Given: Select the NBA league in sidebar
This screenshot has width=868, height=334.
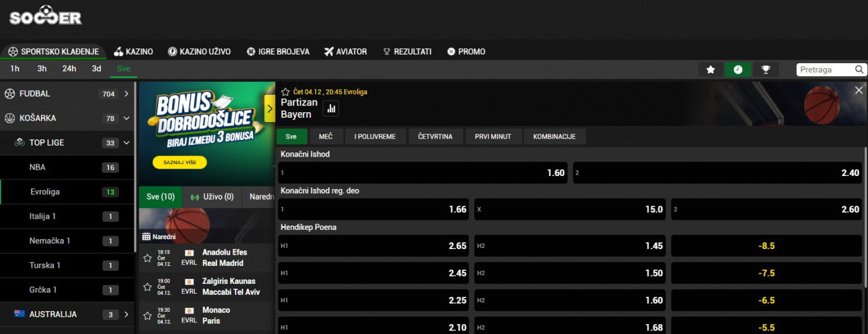Looking at the screenshot, I should point(37,167).
